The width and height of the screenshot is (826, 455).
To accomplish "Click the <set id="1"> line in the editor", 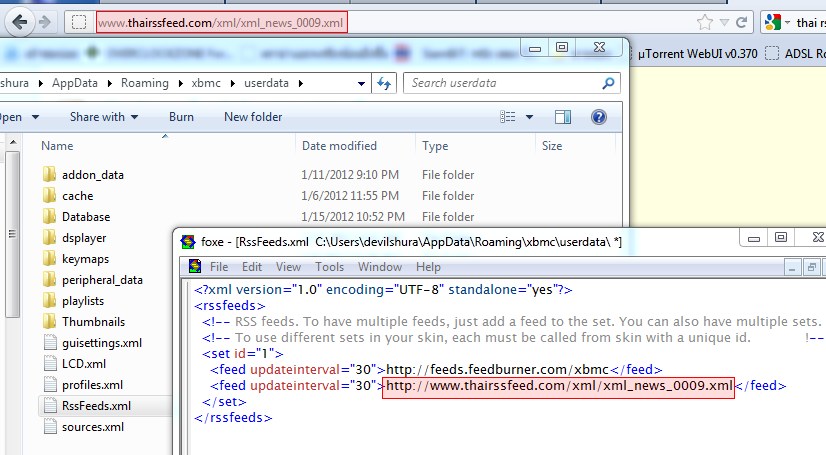I will click(x=242, y=353).
